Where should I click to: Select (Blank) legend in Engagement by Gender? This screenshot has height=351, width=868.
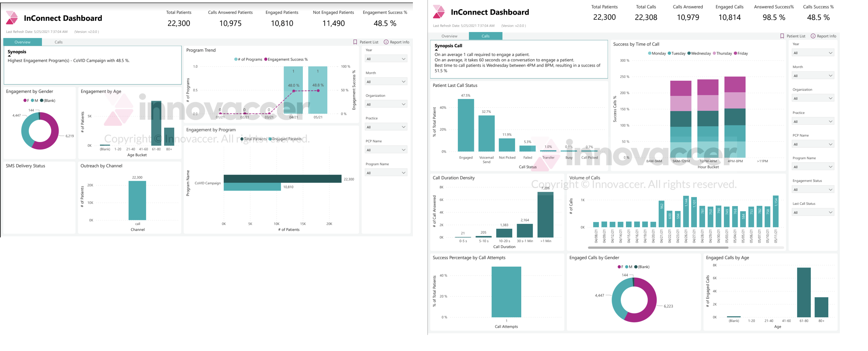pos(48,100)
